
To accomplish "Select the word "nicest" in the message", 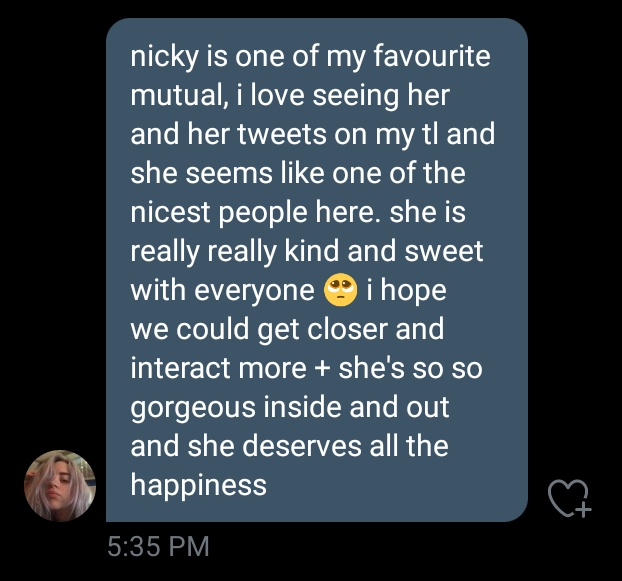I will coord(170,213).
